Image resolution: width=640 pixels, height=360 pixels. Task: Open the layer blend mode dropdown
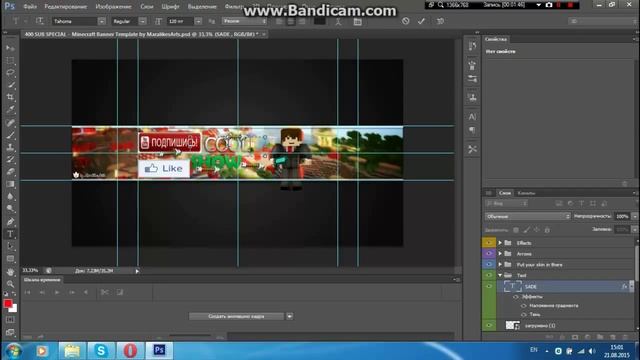point(527,216)
